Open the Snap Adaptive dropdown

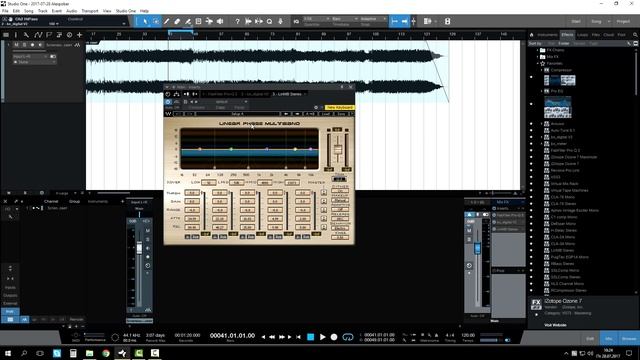tap(373, 19)
